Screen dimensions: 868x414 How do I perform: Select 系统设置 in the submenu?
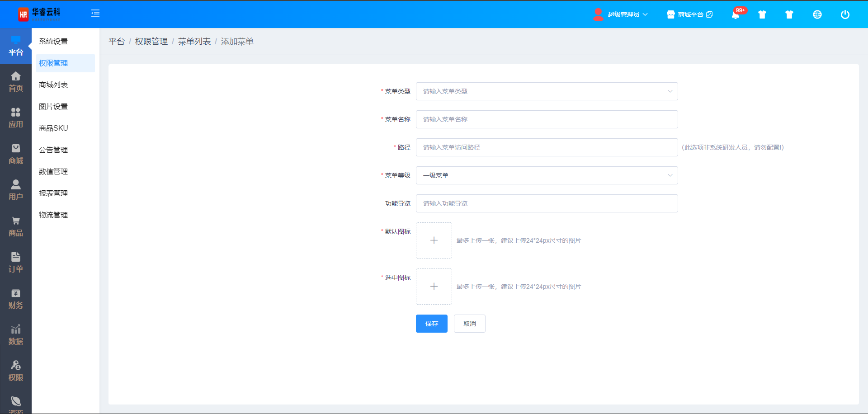click(x=53, y=42)
